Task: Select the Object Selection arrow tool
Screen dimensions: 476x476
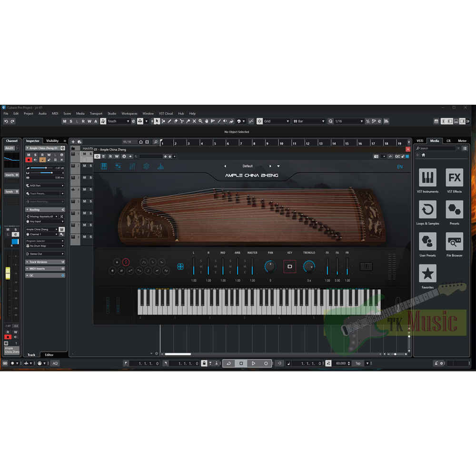Action: coord(157,121)
